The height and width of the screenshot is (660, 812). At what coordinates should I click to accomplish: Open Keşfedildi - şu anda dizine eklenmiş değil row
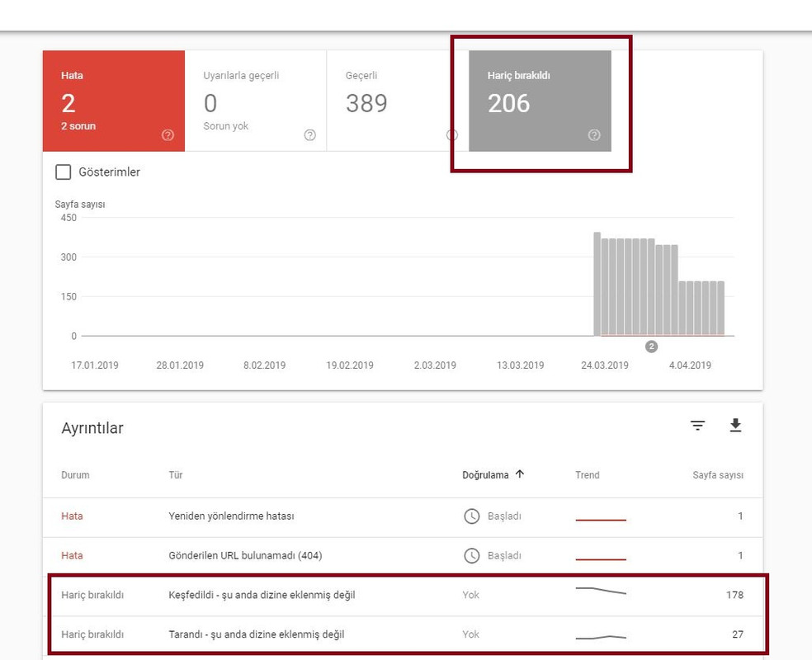[403, 596]
